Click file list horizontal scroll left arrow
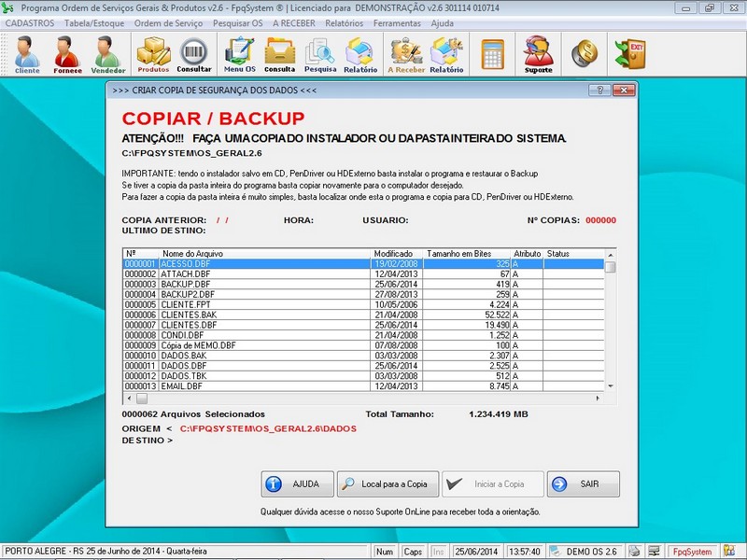 [129, 399]
